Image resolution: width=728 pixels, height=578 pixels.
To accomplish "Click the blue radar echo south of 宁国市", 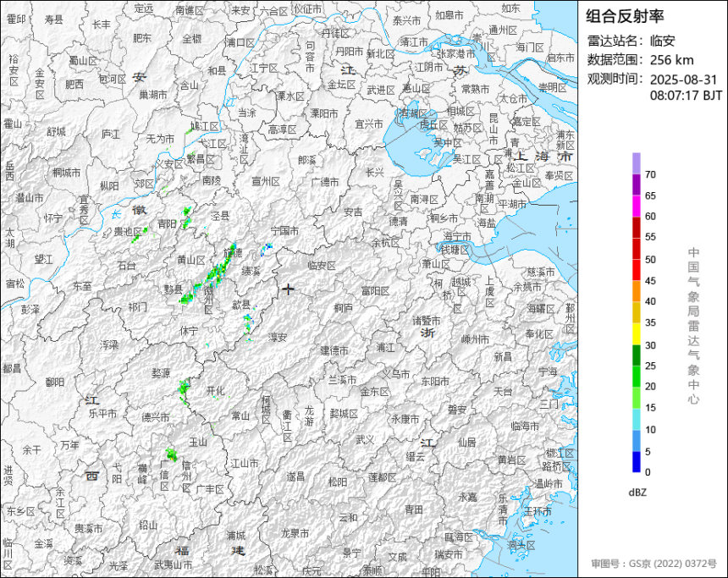I will (x=266, y=248).
